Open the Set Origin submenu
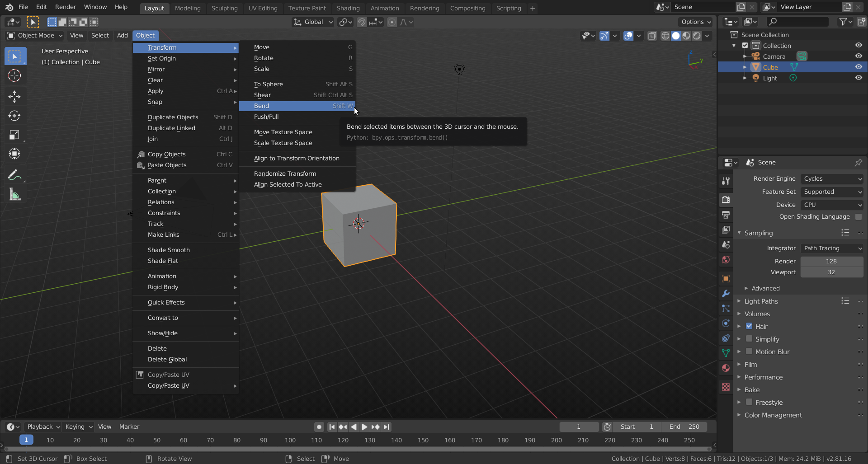Screen dimensions: 868x464 tap(186, 58)
